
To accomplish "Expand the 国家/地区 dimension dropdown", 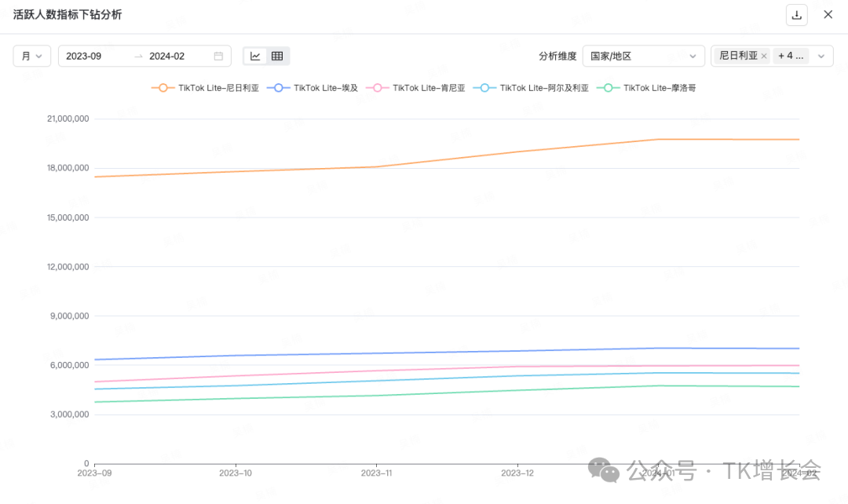I will pos(643,56).
